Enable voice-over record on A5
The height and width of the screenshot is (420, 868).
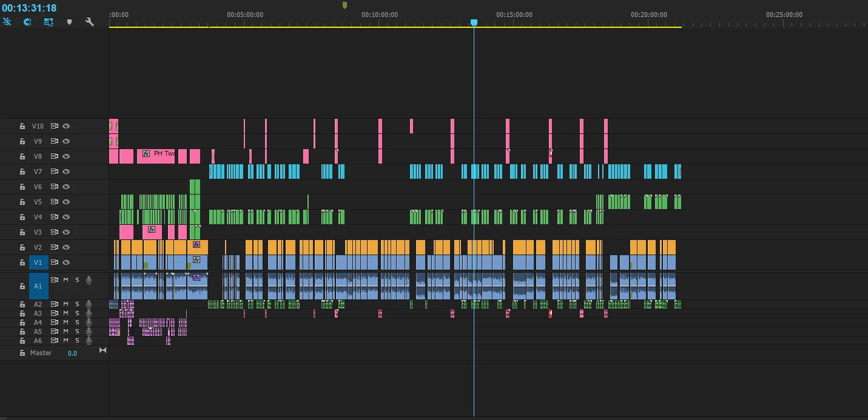click(x=89, y=332)
